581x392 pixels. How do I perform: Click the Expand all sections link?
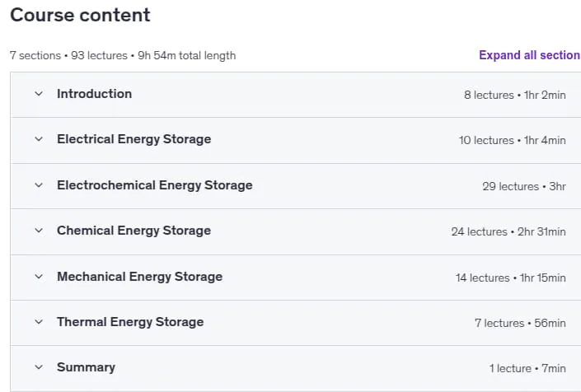click(530, 55)
